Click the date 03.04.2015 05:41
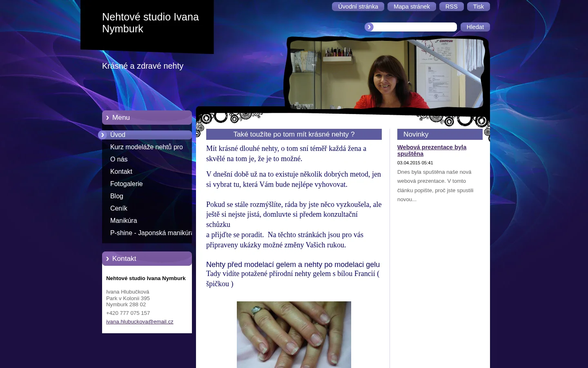This screenshot has height=368, width=588. coord(415,163)
